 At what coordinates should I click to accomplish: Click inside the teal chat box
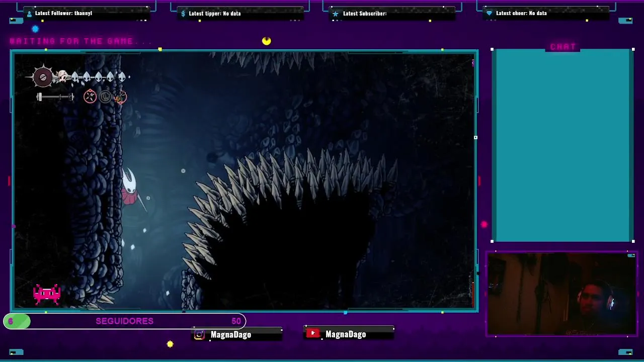point(563,146)
